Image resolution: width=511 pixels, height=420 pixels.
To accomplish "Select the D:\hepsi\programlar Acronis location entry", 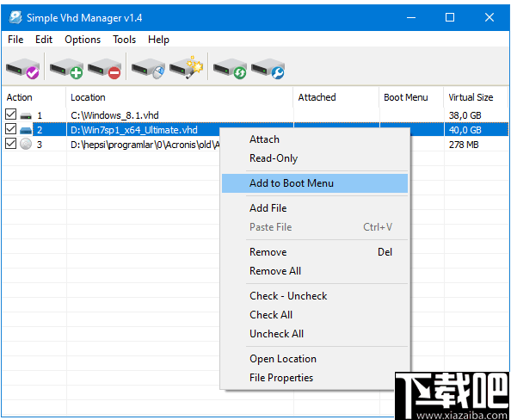I will pos(145,145).
